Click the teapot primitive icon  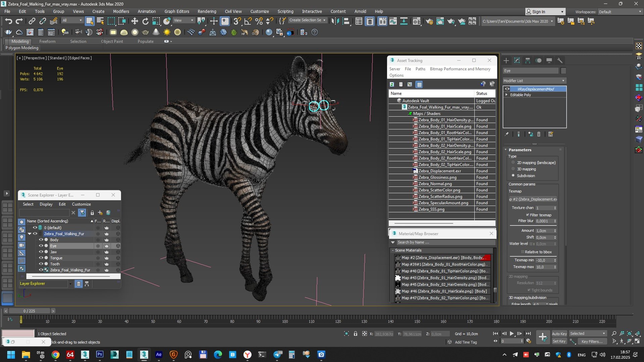tap(145, 32)
